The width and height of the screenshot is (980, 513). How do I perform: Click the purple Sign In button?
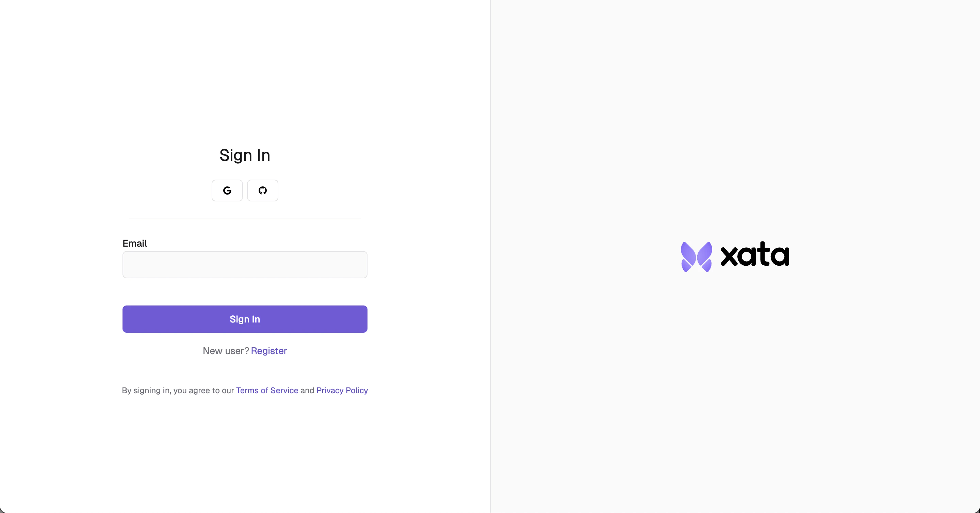coord(245,319)
